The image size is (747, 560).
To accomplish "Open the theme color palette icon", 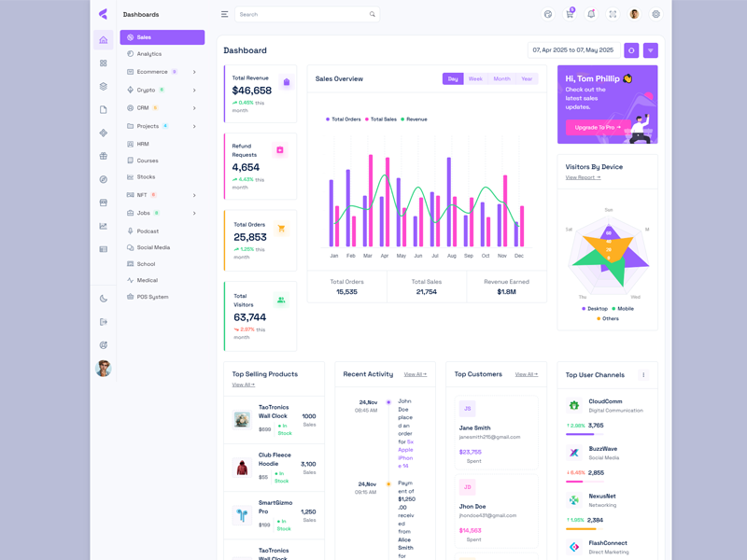I will click(548, 15).
